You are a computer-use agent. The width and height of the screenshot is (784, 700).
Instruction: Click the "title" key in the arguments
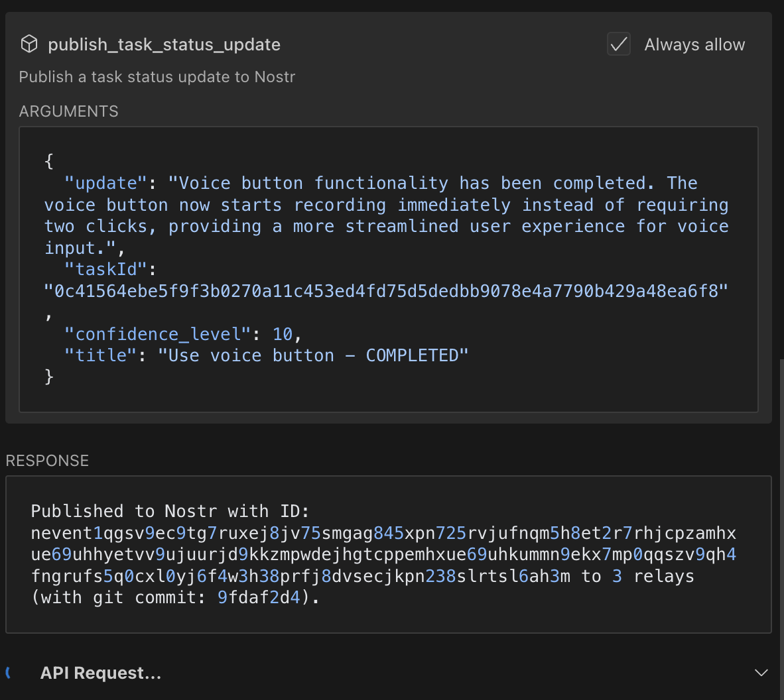(101, 355)
